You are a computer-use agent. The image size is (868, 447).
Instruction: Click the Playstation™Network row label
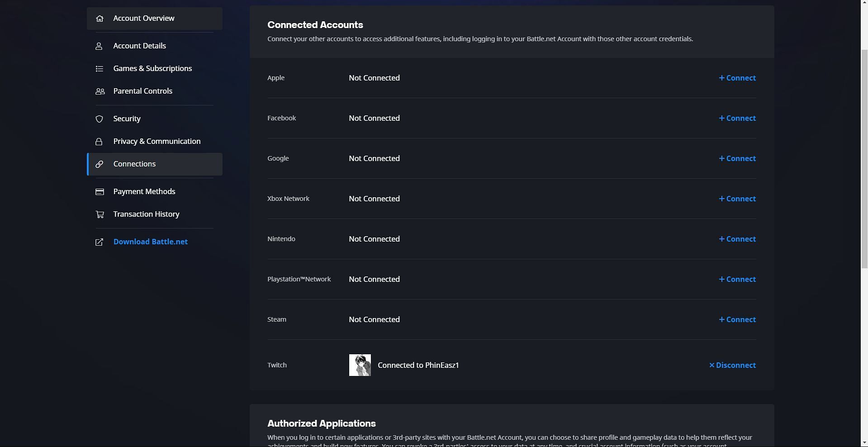tap(299, 279)
